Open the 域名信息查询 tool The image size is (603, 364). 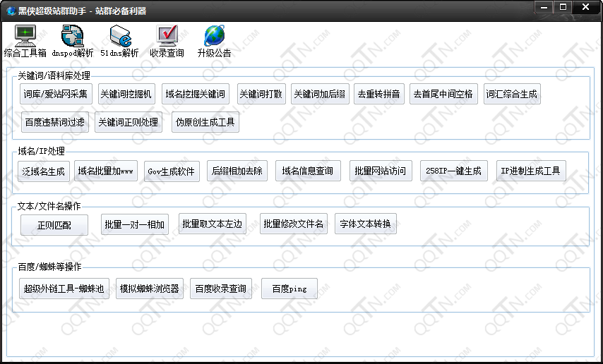pyautogui.click(x=308, y=171)
